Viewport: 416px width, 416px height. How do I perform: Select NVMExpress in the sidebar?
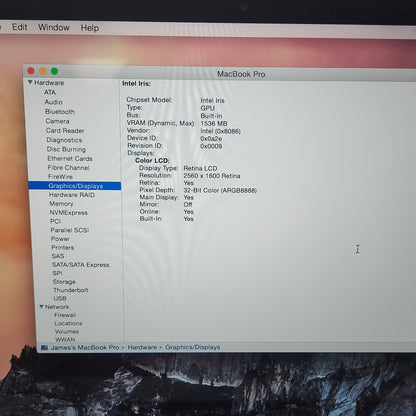pyautogui.click(x=69, y=213)
